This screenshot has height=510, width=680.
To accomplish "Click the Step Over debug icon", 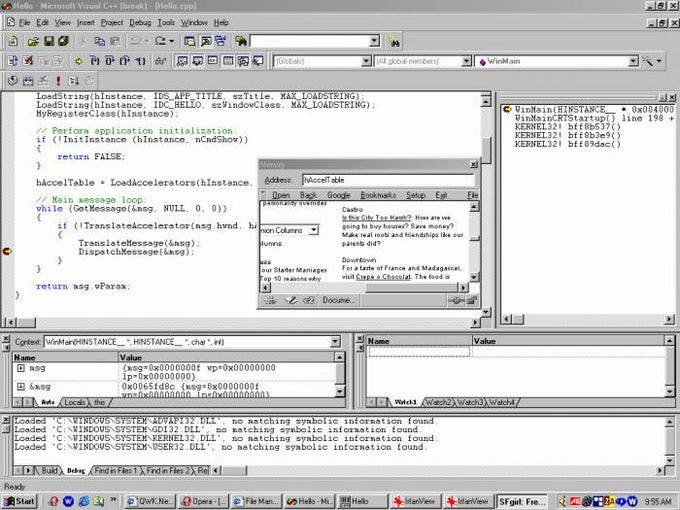I will point(110,61).
